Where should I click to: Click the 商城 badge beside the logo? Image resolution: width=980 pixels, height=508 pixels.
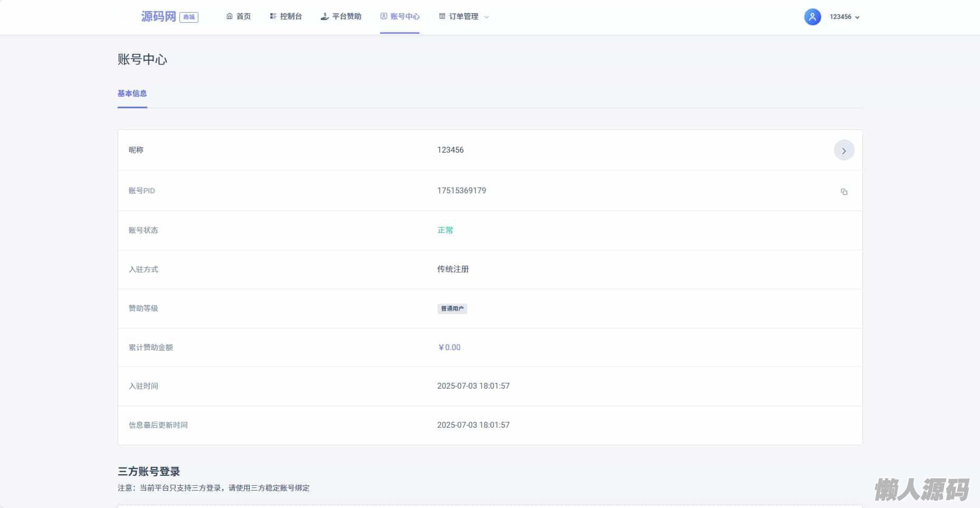click(x=189, y=17)
